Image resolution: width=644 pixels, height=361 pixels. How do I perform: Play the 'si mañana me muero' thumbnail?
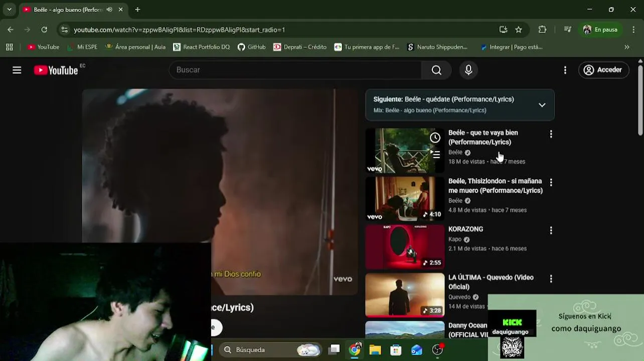click(405, 199)
